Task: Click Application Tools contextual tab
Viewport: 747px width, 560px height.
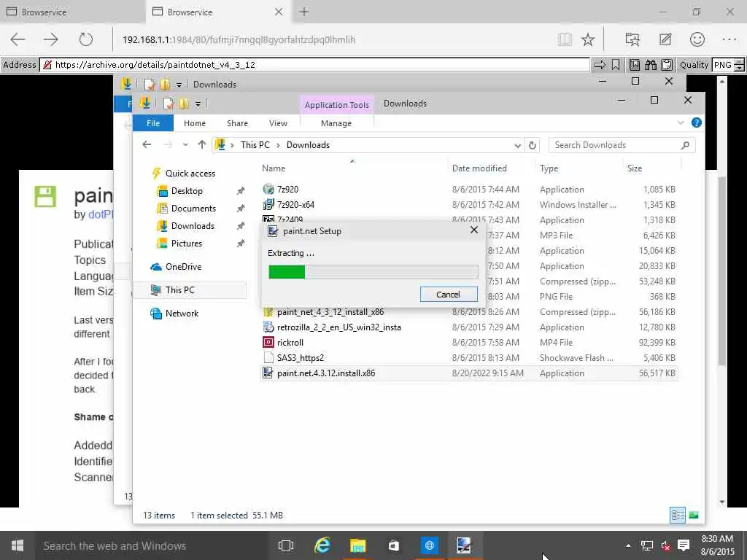Action: tap(336, 105)
